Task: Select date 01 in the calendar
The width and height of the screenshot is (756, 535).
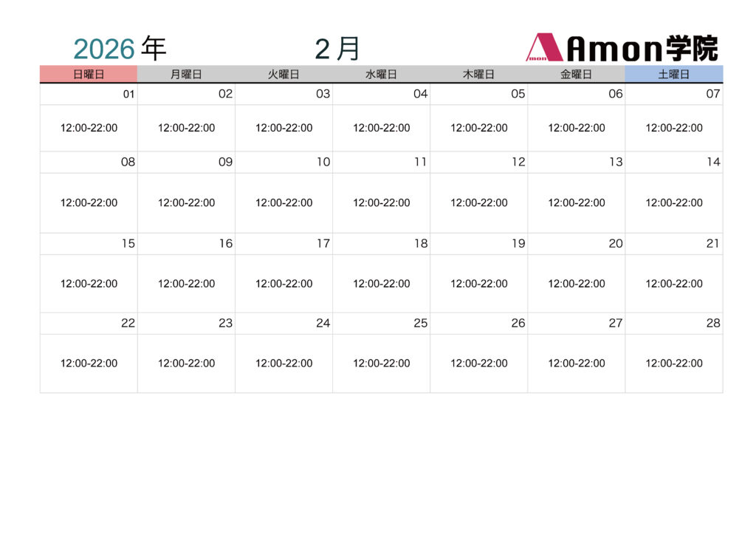Action: pyautogui.click(x=128, y=94)
